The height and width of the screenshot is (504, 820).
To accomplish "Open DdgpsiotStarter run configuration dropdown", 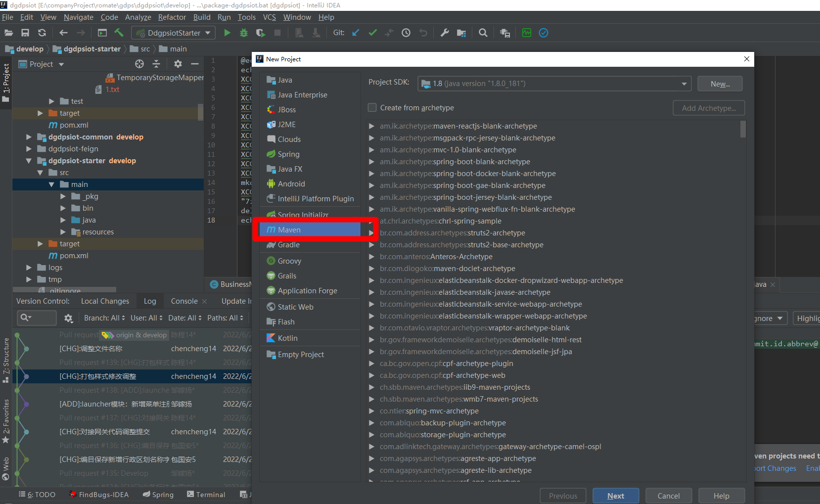I will coord(174,33).
